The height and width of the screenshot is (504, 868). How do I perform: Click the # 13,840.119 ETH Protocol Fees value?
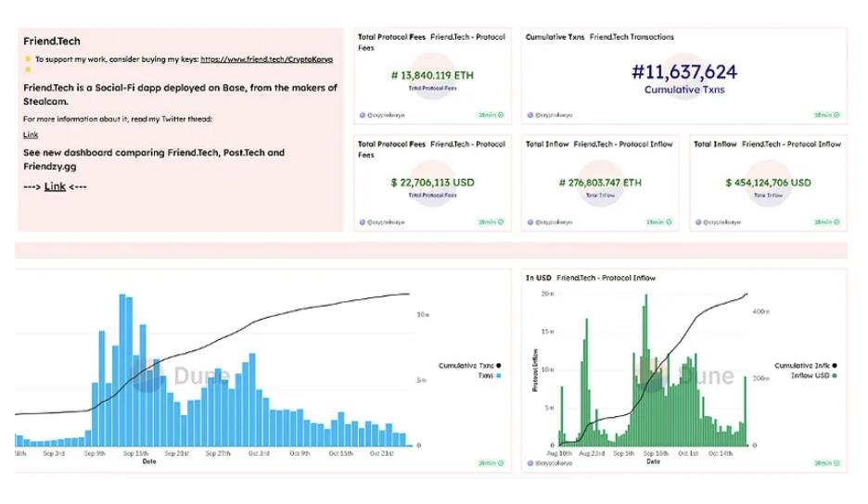point(432,76)
